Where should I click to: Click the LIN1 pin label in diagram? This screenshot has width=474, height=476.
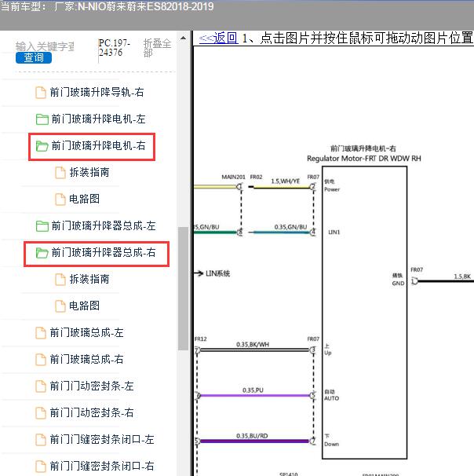pos(334,232)
